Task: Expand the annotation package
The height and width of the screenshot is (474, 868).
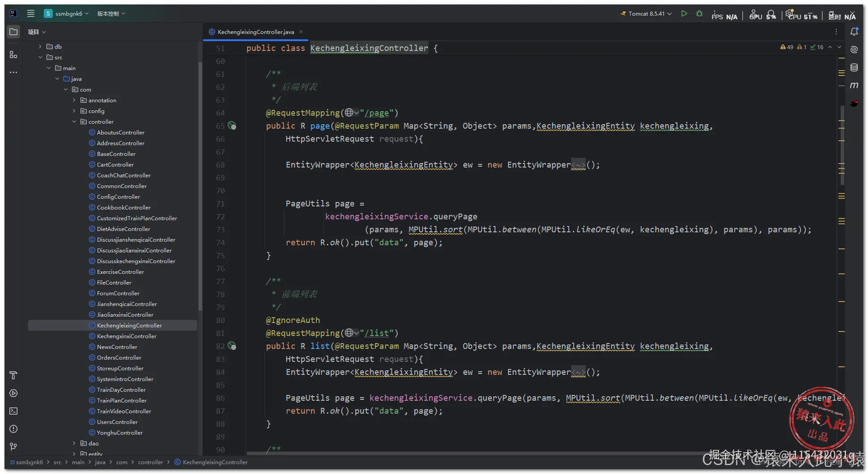Action: click(74, 100)
